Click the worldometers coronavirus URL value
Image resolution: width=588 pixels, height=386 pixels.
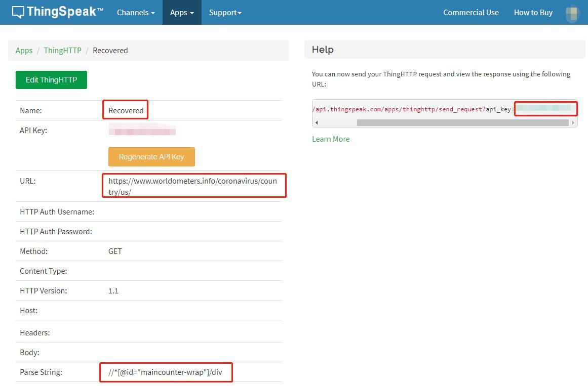click(x=193, y=186)
